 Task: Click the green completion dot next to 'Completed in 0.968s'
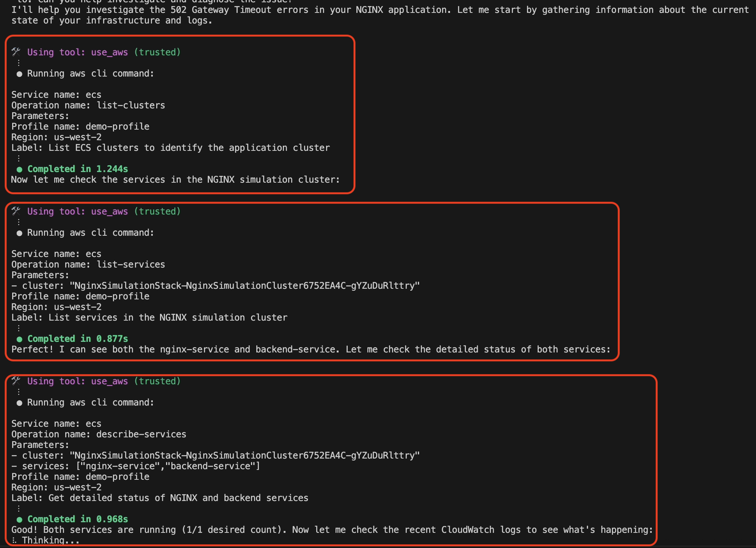click(19, 519)
